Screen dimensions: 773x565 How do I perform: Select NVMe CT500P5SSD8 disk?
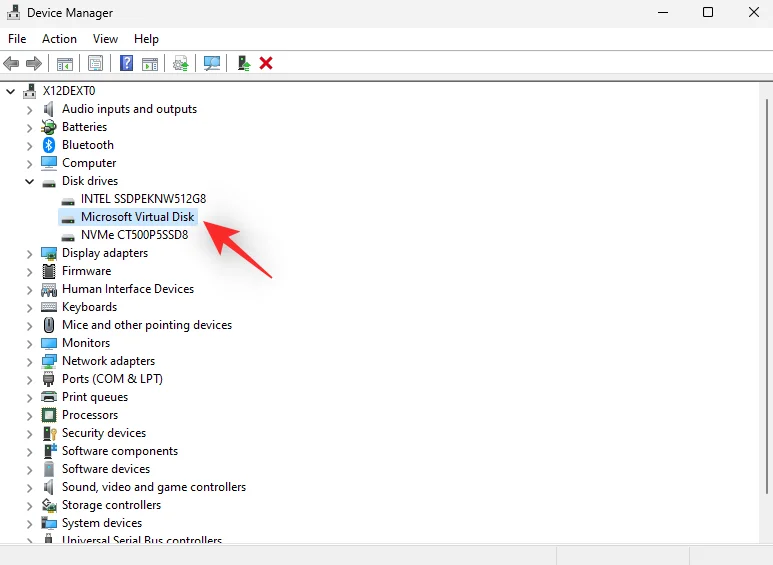click(x=135, y=235)
